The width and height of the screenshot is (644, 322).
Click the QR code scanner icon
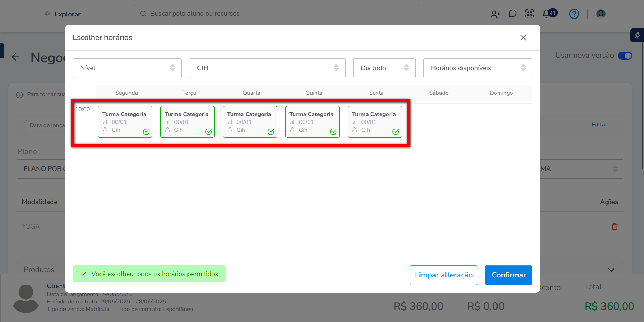pyautogui.click(x=529, y=14)
